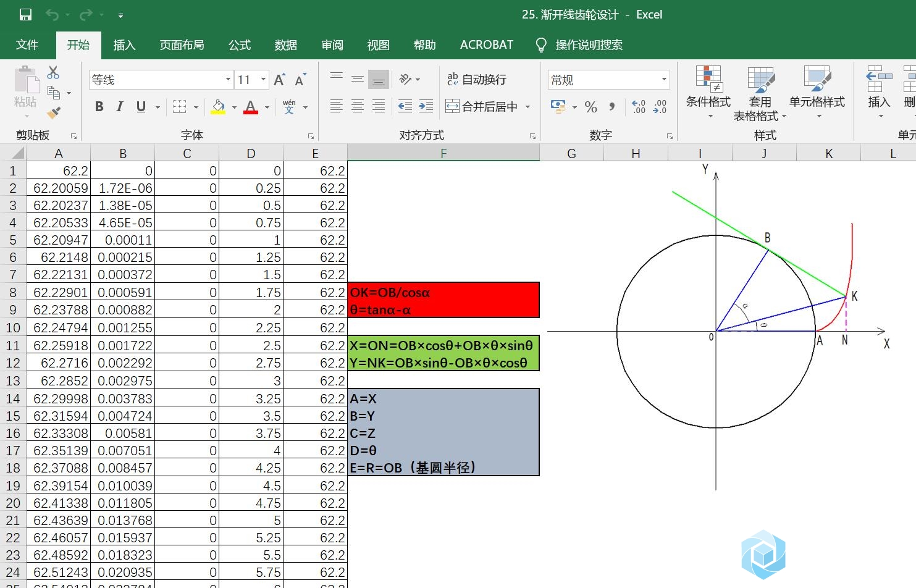Viewport: 916px width, 588px height.
Task: Toggle Underline formatting
Action: [x=141, y=106]
